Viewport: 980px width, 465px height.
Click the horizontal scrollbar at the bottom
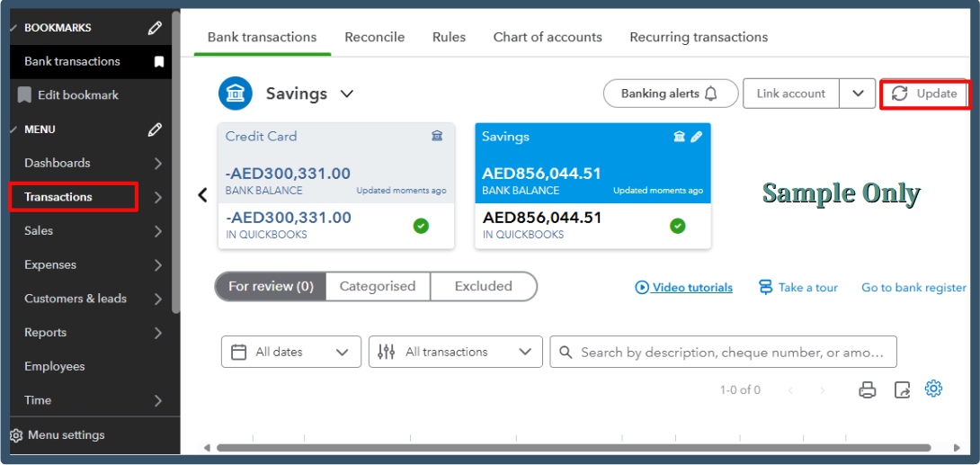coord(575,447)
